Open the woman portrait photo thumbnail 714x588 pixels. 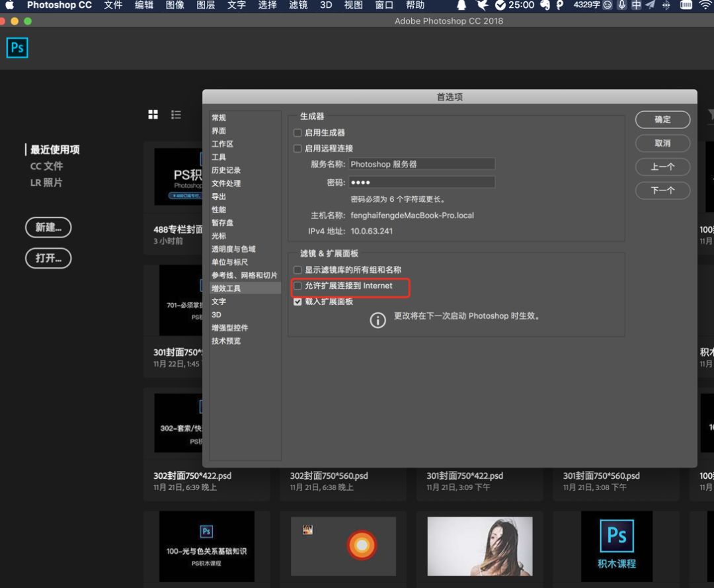480,546
